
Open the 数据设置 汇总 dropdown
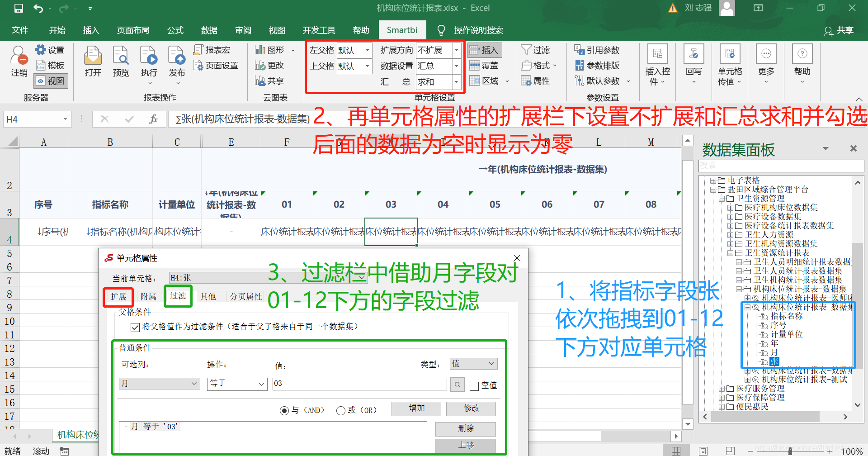[x=457, y=66]
